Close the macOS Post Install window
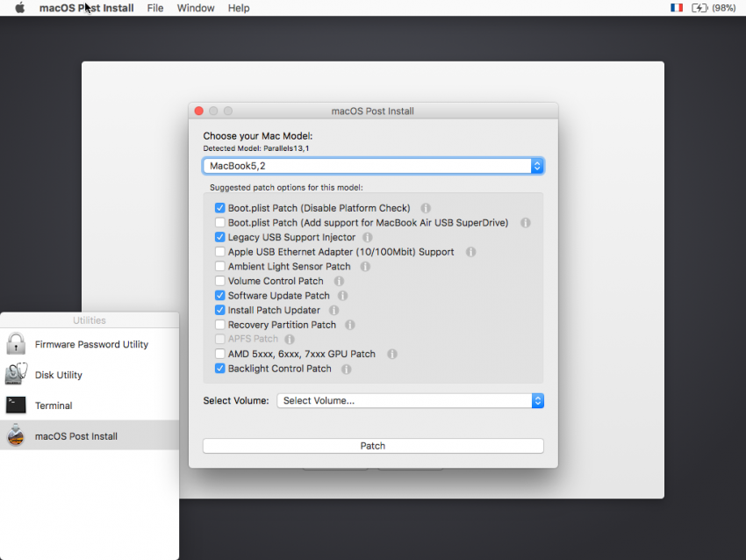Screen dimensions: 746x560 click(x=199, y=111)
